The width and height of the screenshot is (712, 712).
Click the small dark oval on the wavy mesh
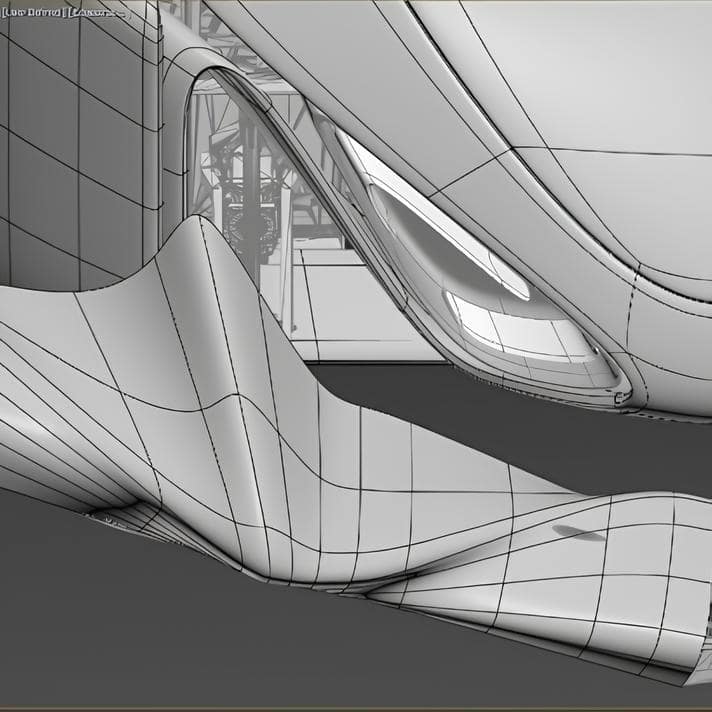[x=577, y=532]
